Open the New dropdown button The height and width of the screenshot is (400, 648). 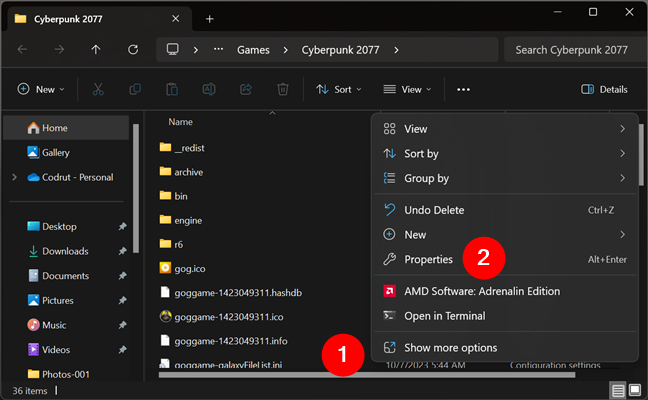tap(41, 89)
